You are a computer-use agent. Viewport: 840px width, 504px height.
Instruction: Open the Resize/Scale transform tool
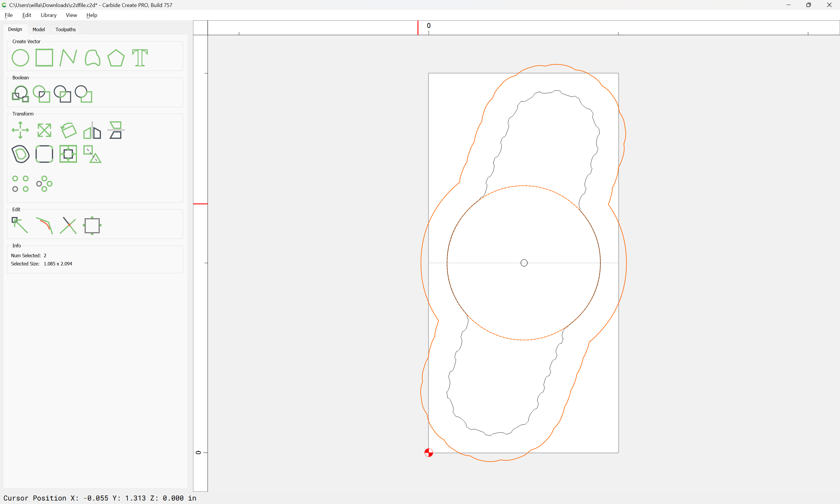(44, 130)
